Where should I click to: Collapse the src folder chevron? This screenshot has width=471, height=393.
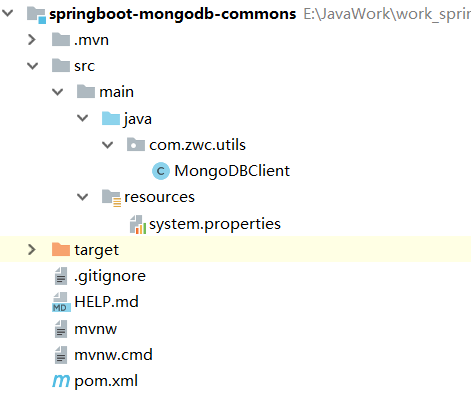[x=32, y=66]
